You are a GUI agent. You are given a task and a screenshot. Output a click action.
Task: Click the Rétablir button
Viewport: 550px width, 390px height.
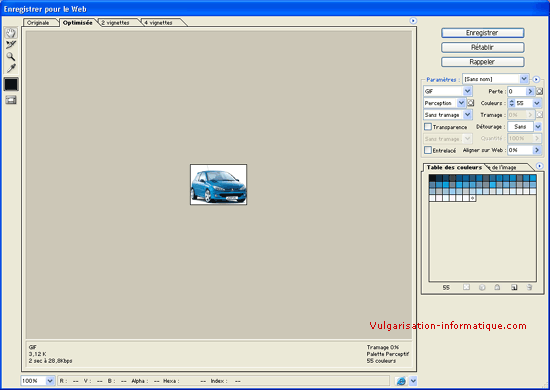click(482, 47)
